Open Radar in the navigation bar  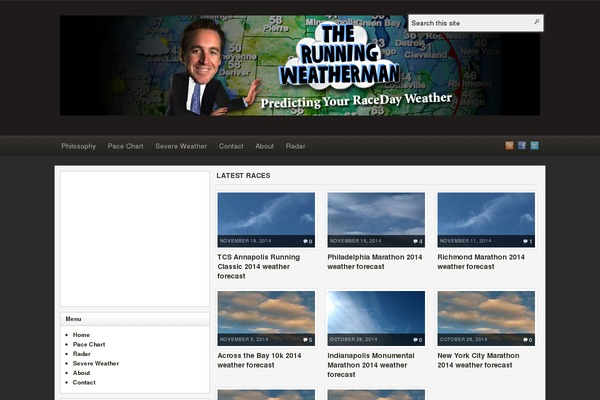[295, 146]
